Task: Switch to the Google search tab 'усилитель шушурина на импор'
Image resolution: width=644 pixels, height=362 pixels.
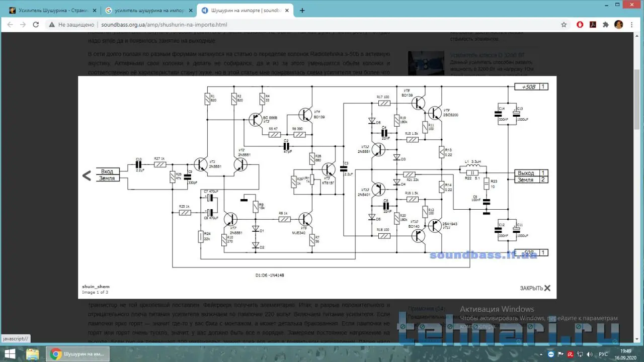Action: tap(149, 10)
